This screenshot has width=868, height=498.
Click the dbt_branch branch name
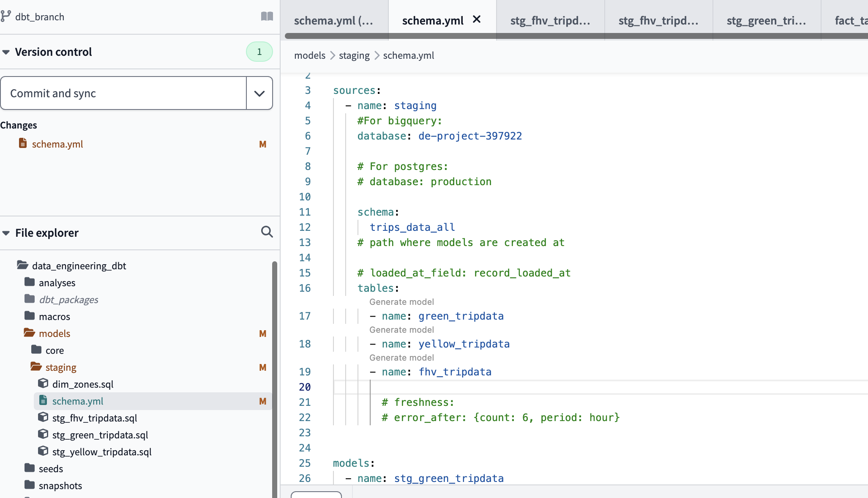coord(40,17)
